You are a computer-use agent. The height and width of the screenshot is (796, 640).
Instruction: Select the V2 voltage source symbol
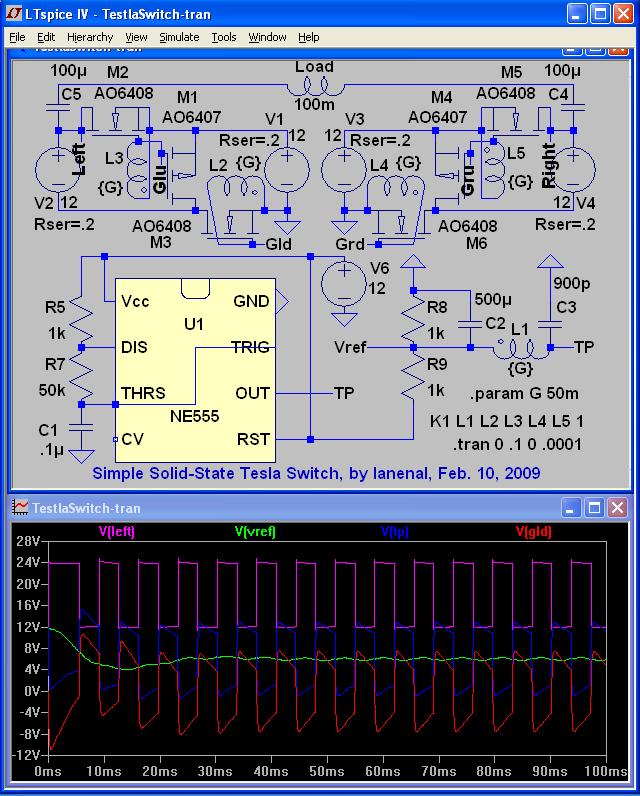pyautogui.click(x=58, y=170)
